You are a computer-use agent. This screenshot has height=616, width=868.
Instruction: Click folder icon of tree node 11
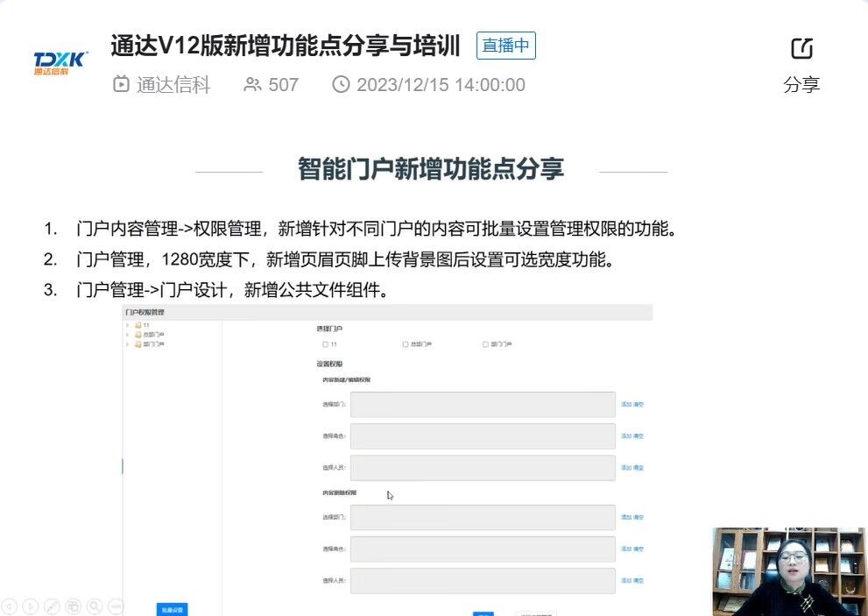(x=138, y=325)
